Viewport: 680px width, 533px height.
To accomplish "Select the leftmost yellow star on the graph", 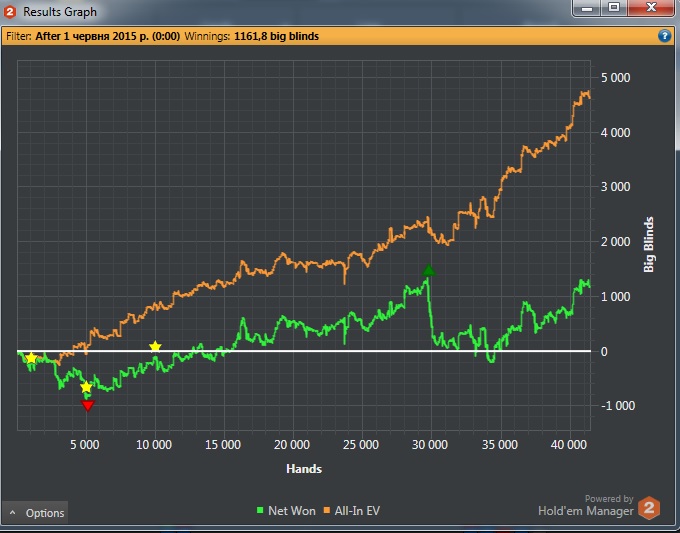I will tap(31, 358).
